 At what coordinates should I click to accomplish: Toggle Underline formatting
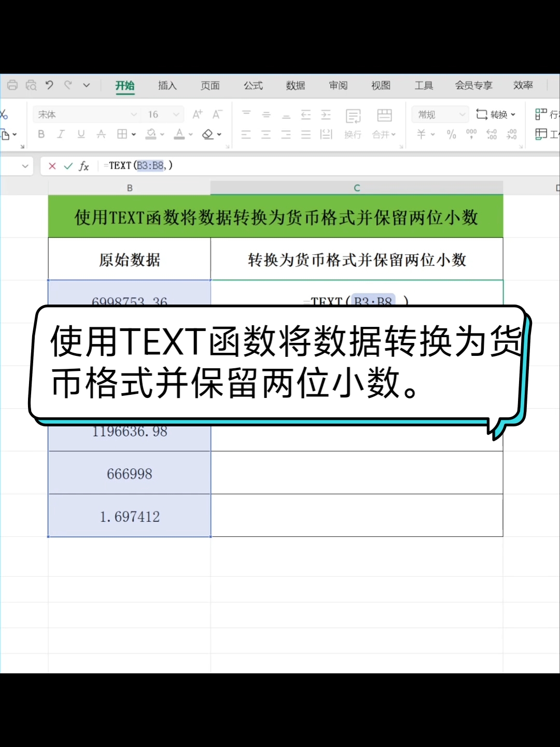click(x=81, y=134)
